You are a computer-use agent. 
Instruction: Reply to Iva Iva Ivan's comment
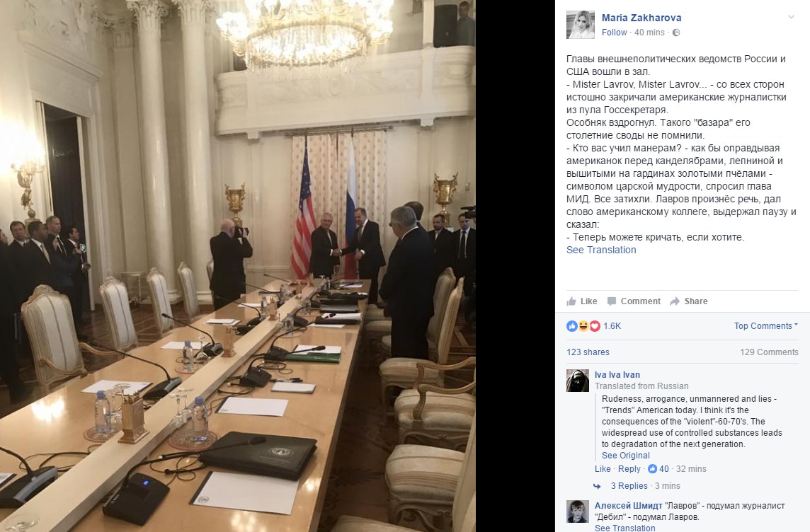click(629, 469)
